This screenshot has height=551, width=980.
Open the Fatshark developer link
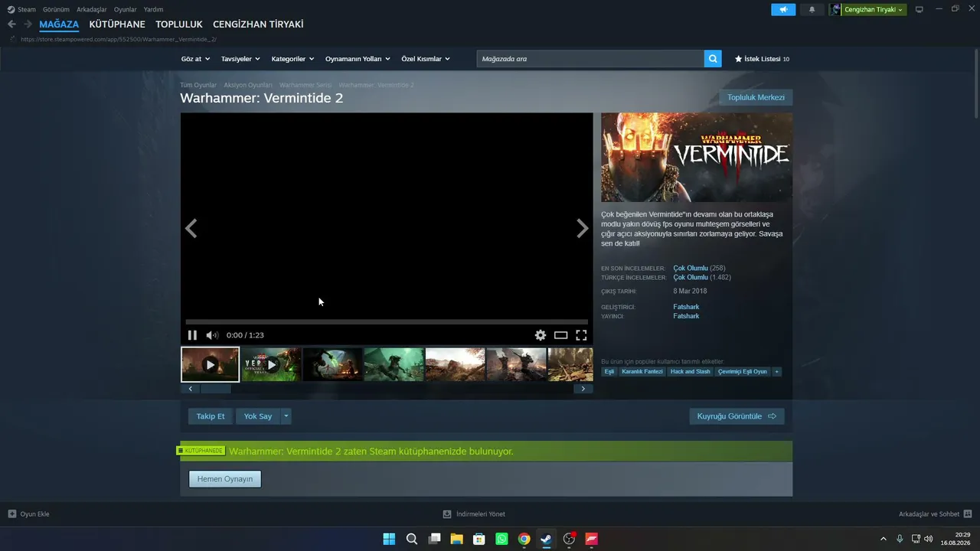click(686, 307)
